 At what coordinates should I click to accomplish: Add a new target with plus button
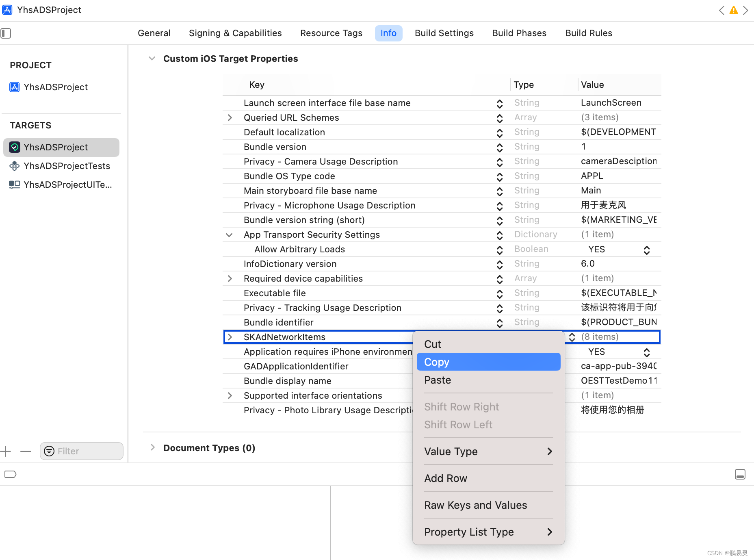coord(6,451)
